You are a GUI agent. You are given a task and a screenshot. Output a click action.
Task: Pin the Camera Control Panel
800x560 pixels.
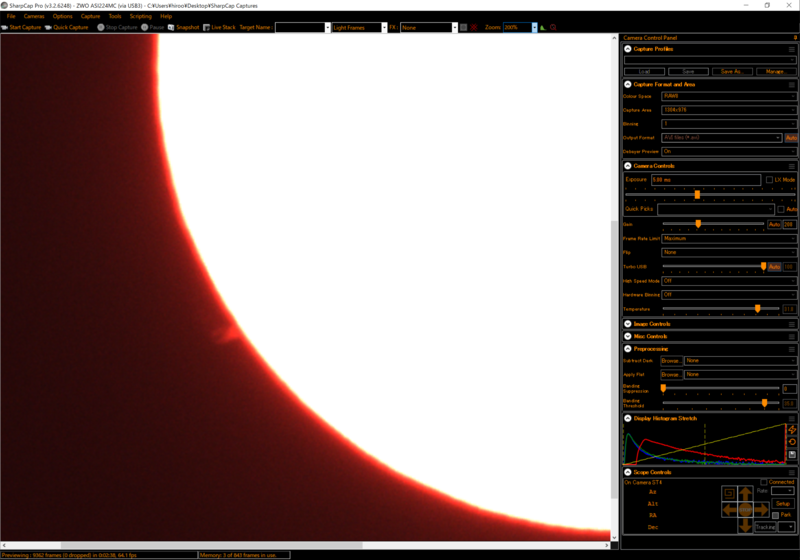tap(795, 38)
